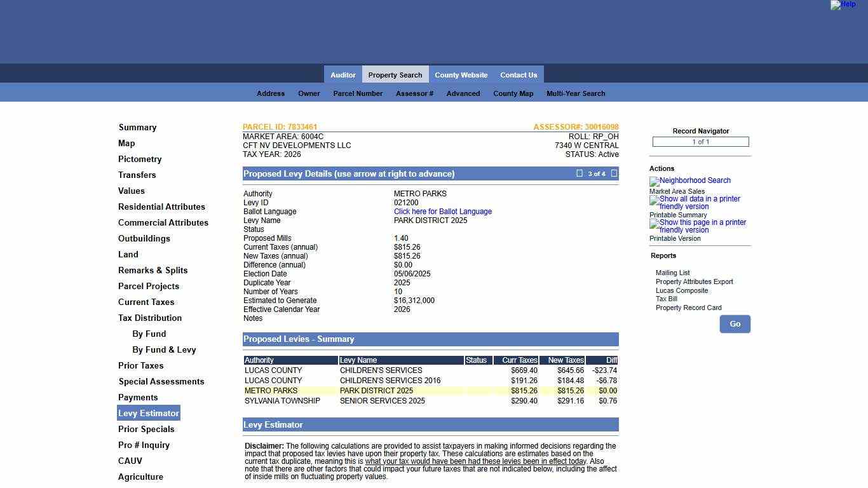Open the Advanced search option

point(463,93)
